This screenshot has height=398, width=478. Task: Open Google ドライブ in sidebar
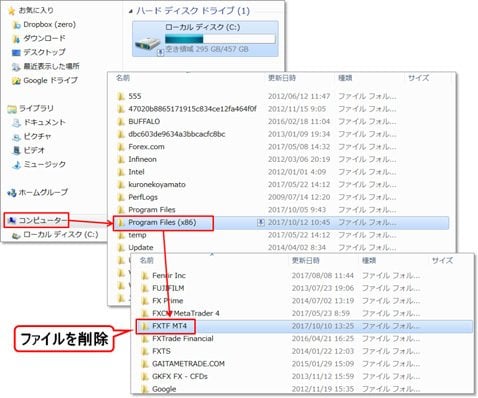(x=45, y=80)
